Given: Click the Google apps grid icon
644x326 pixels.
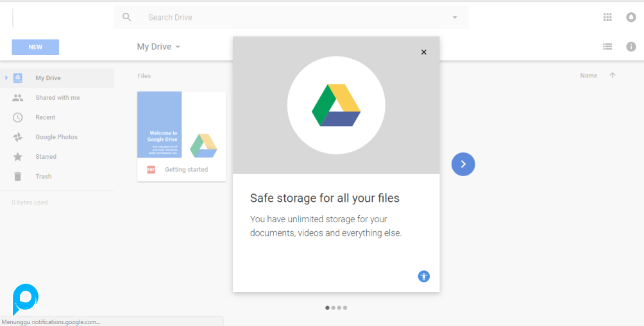Looking at the screenshot, I should [607, 17].
